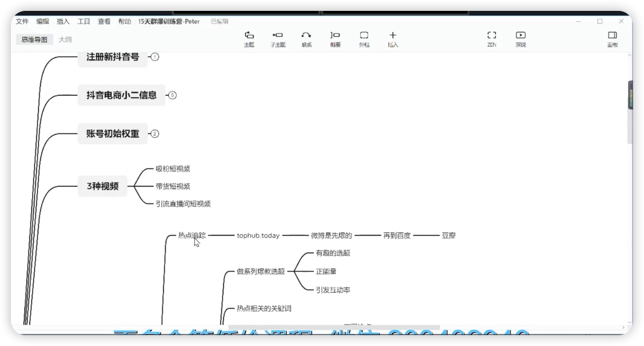The height and width of the screenshot is (346, 644).
Task: Expand 抖音电商小二信息 node with 5 children
Action: tap(172, 95)
